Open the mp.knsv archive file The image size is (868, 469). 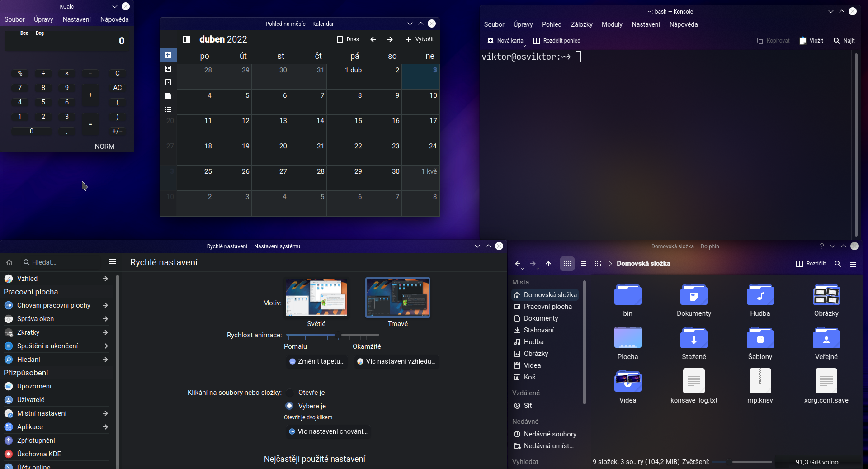coord(760,380)
